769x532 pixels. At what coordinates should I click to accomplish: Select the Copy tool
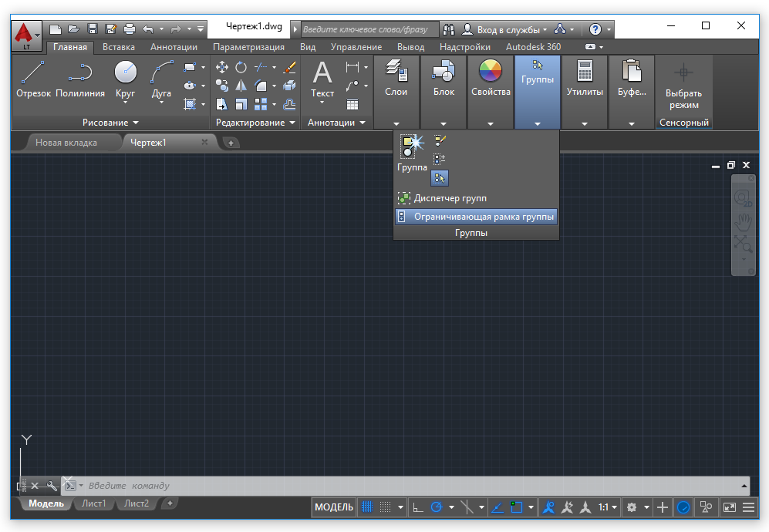coord(221,86)
